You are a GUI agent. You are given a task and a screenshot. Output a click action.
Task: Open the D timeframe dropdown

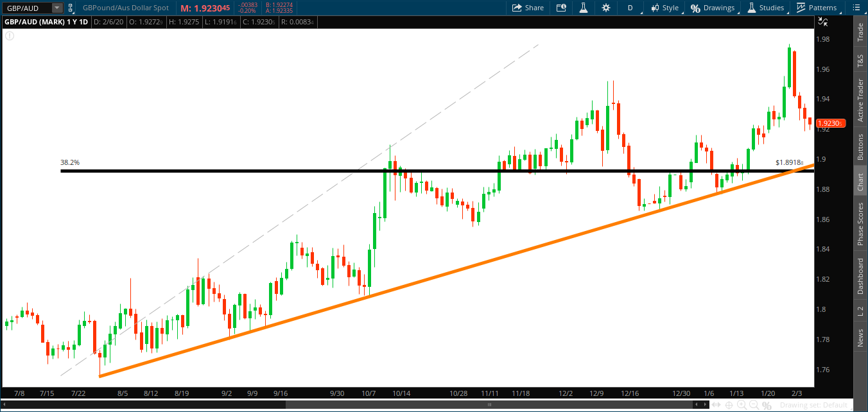tap(630, 8)
